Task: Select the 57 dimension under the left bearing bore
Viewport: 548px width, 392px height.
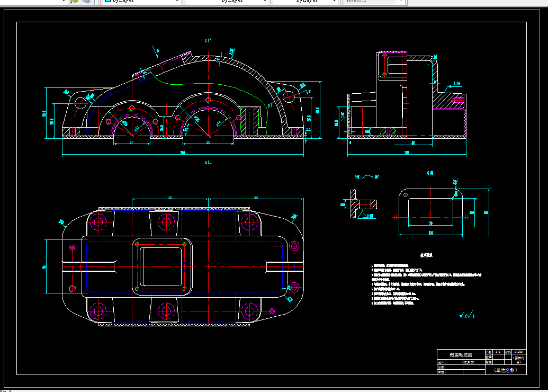Action: [x=132, y=142]
